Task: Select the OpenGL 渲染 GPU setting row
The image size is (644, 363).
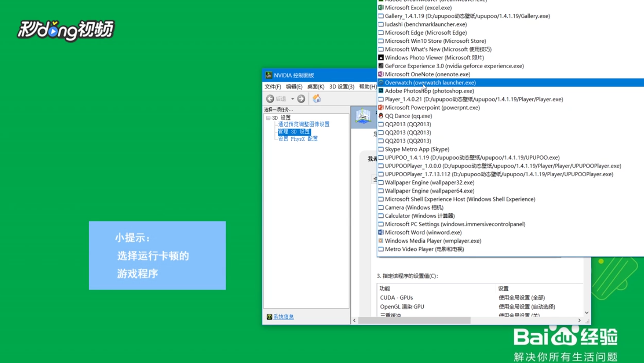Action: tap(480, 307)
